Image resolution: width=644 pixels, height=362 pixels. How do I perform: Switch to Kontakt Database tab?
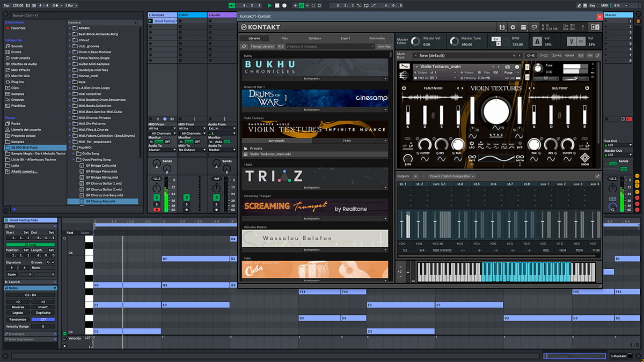[x=314, y=38]
